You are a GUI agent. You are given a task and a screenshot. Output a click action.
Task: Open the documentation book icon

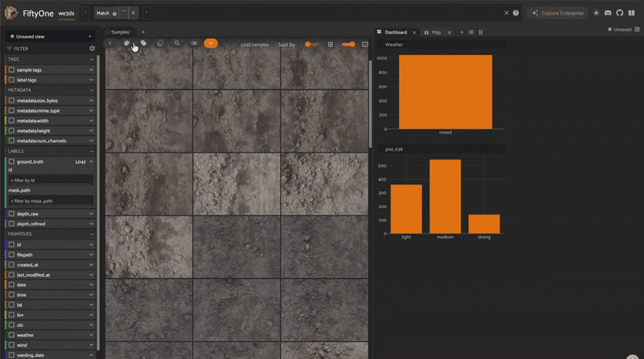click(632, 13)
